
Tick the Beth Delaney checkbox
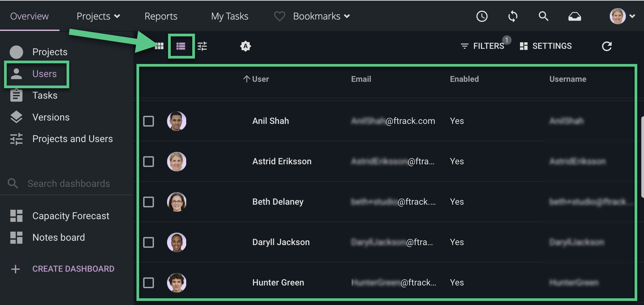149,202
